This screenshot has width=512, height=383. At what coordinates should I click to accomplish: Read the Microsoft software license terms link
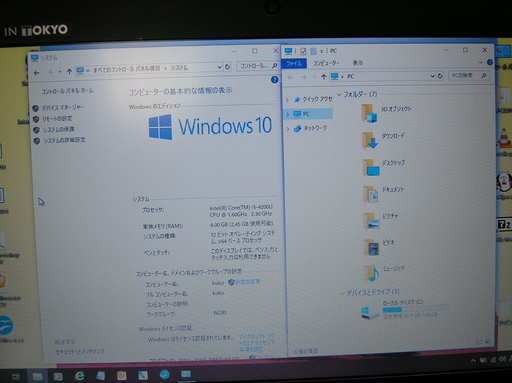[x=257, y=343]
